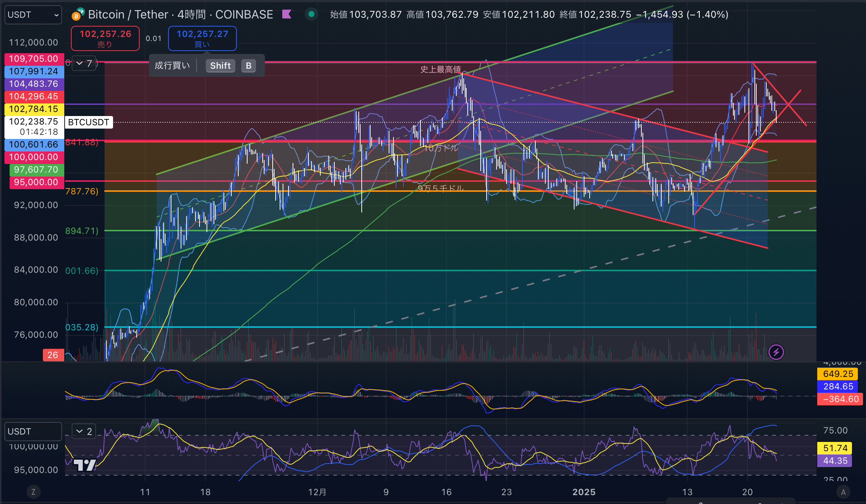Click the 88,000.00 price axis label
866x504 pixels.
tap(36, 238)
